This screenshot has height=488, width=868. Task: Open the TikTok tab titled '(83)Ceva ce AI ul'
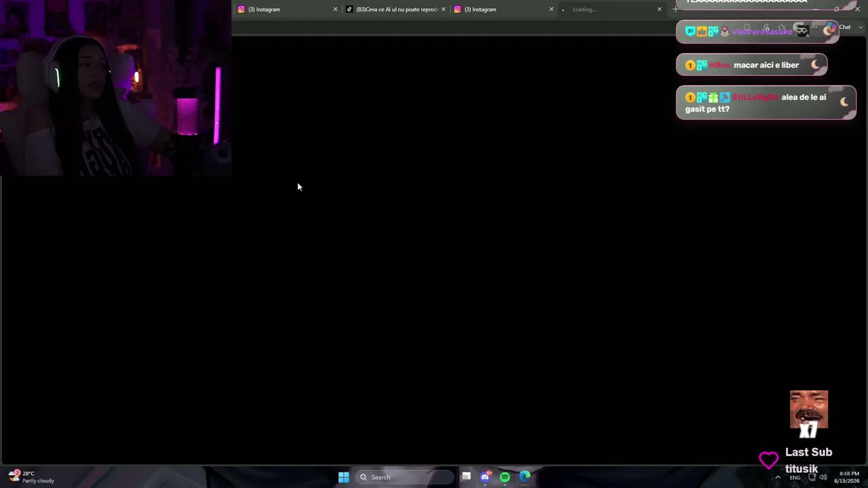pyautogui.click(x=395, y=9)
